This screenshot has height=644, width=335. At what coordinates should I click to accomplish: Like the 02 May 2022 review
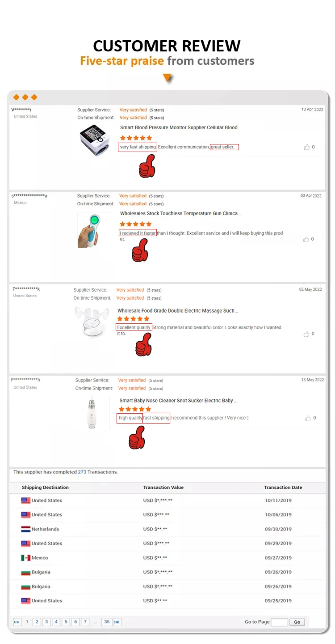point(306,334)
